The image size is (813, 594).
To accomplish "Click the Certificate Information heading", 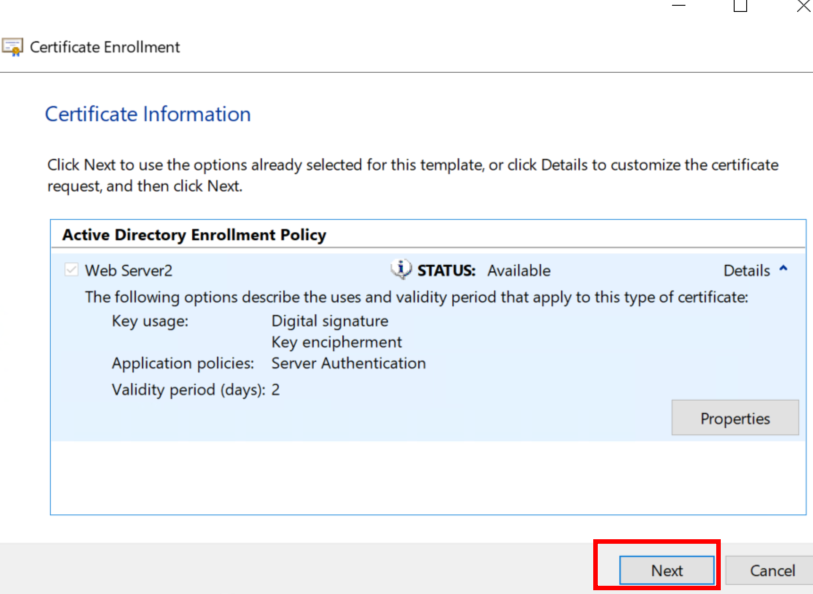I will click(148, 114).
